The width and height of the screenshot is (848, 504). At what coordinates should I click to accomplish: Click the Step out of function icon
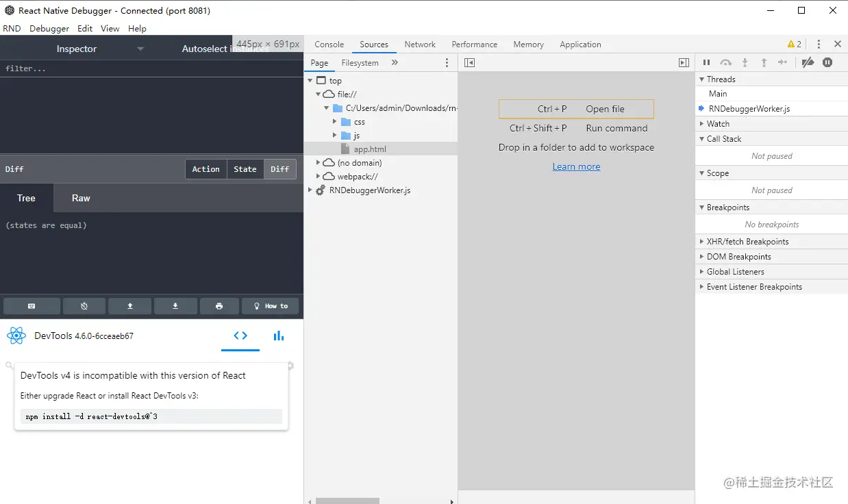[764, 62]
